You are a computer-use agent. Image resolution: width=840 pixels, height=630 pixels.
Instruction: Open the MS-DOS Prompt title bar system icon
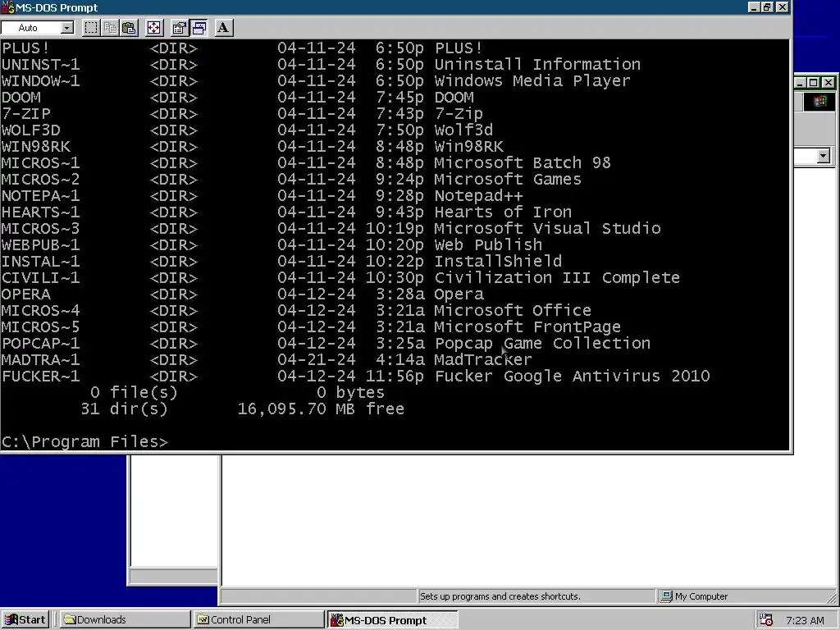(7, 7)
